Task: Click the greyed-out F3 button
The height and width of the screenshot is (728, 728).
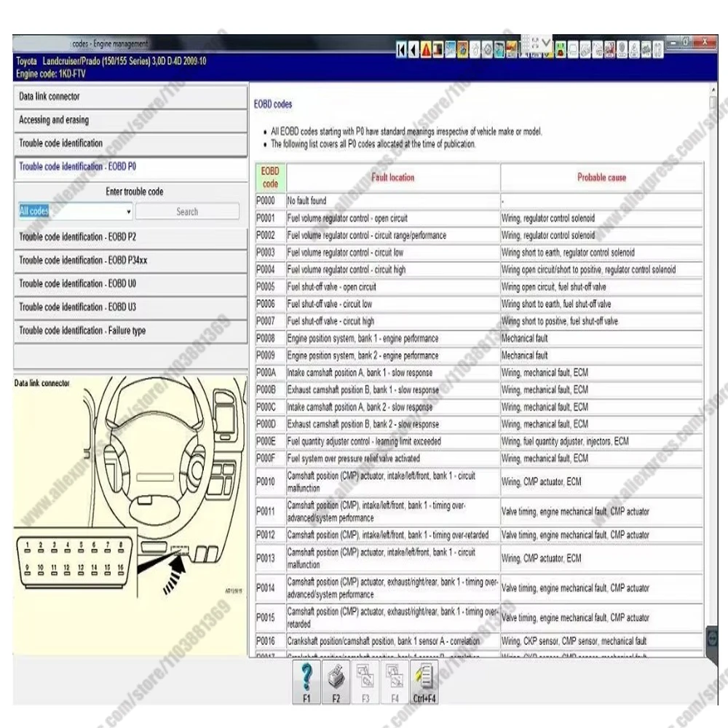Action: (365, 681)
